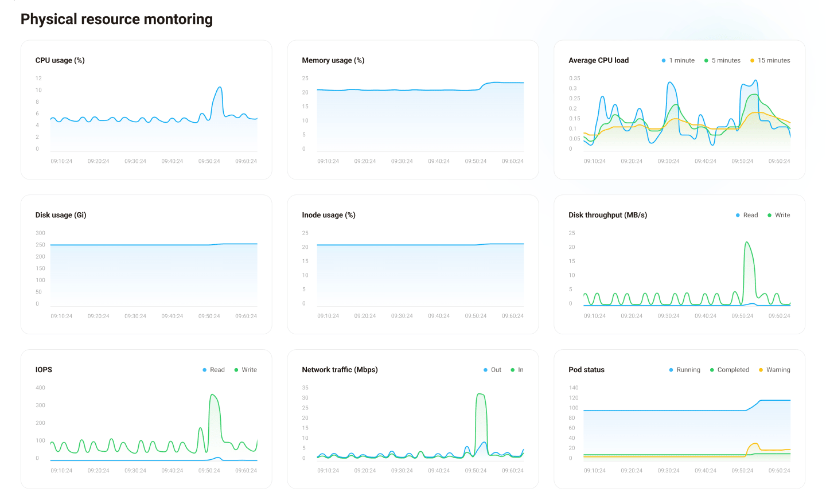The height and width of the screenshot is (504, 826).
Task: Click the blue Read dot in IOPS legend
Action: [204, 370]
